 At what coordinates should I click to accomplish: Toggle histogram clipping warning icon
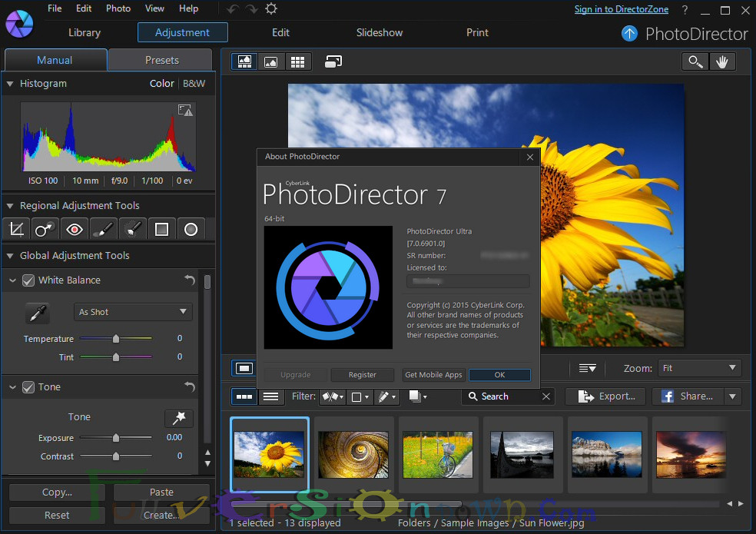(x=185, y=111)
